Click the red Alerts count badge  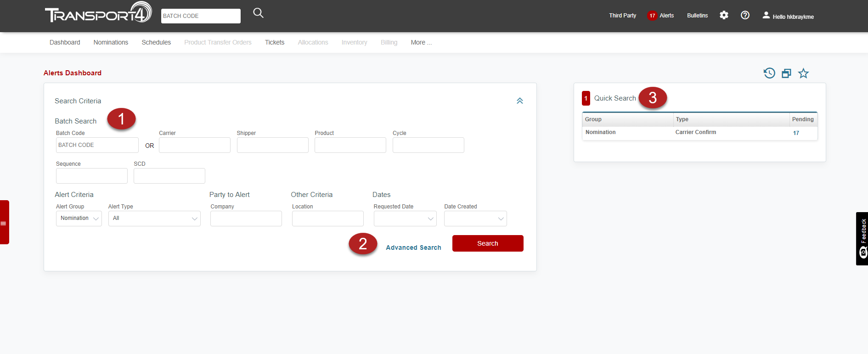click(x=652, y=16)
